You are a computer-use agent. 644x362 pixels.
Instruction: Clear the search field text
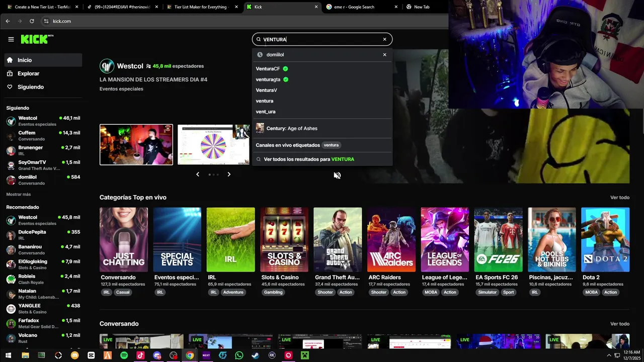[384, 39]
